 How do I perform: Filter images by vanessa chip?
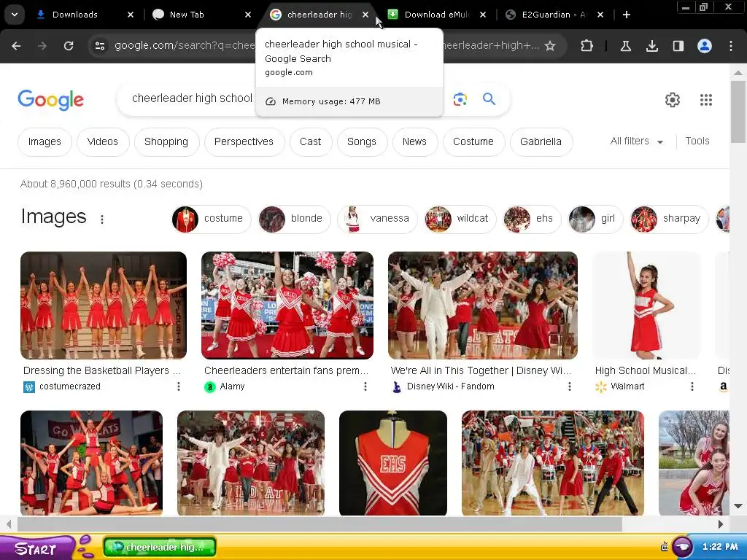coord(377,219)
